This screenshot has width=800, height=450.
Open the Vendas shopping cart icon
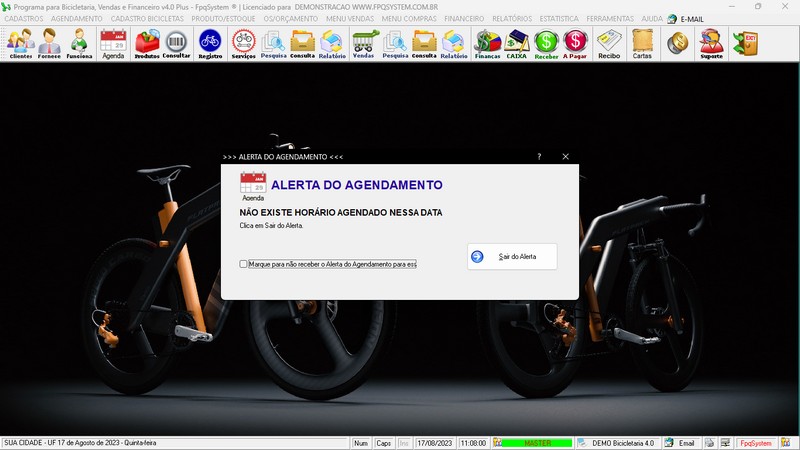coord(364,44)
